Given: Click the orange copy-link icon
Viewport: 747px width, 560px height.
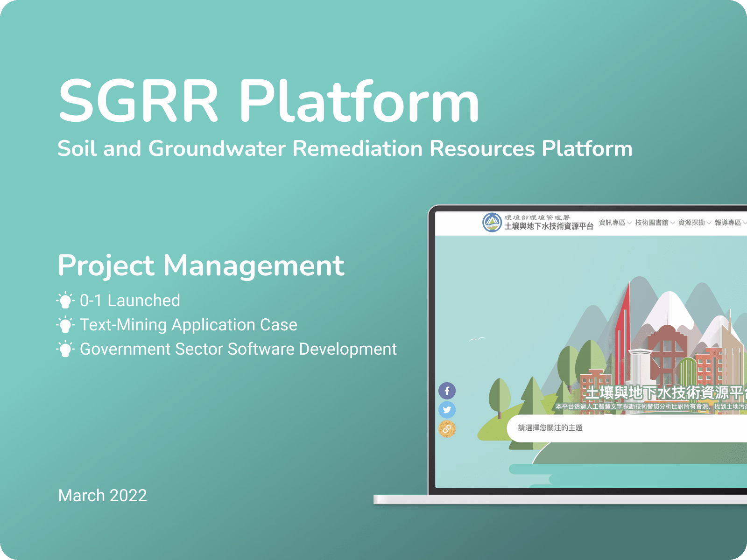Looking at the screenshot, I should (x=447, y=428).
